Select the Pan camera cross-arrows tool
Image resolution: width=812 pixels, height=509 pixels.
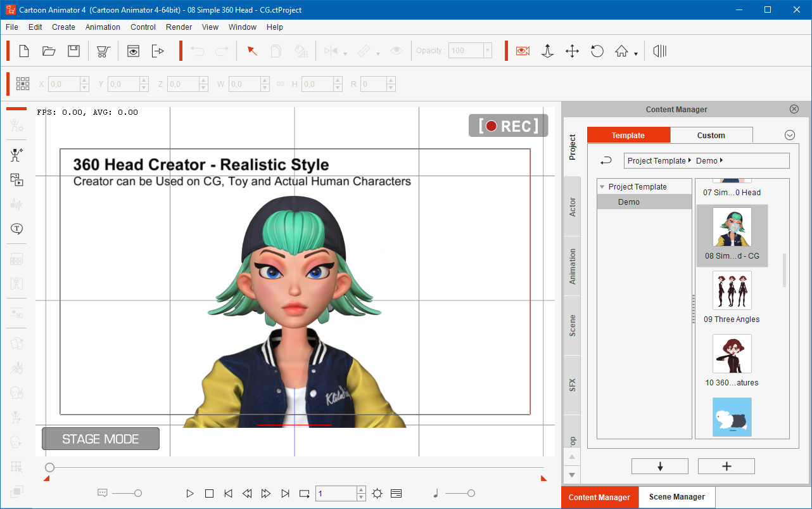[572, 51]
